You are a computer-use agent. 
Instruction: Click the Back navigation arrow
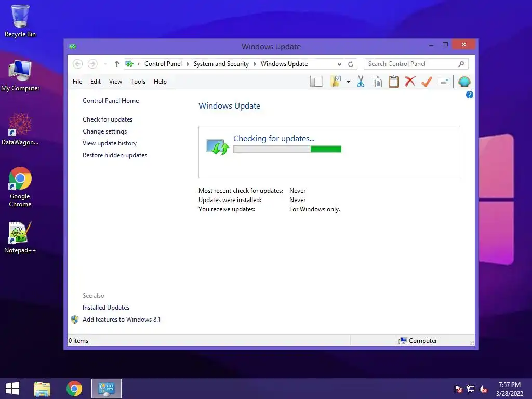tap(77, 64)
